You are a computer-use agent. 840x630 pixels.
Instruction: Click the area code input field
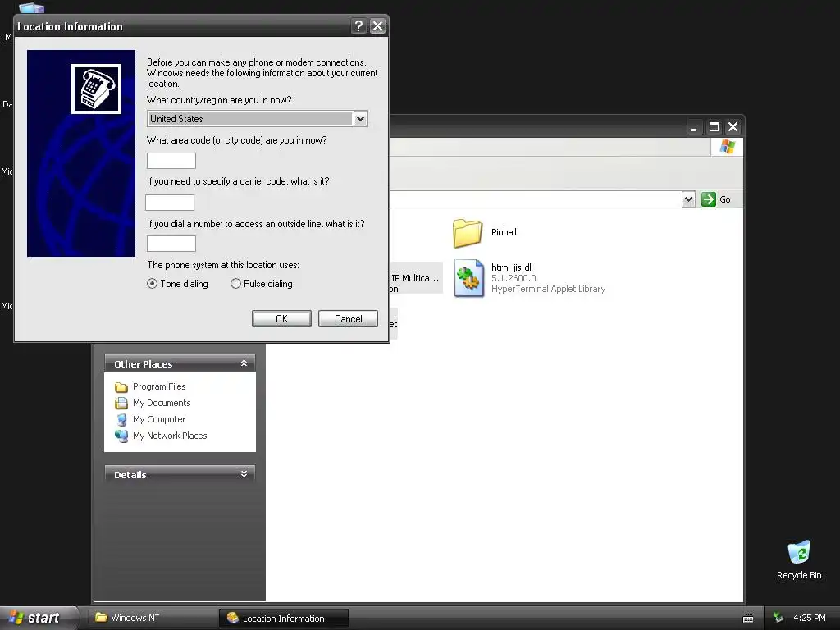click(x=171, y=161)
